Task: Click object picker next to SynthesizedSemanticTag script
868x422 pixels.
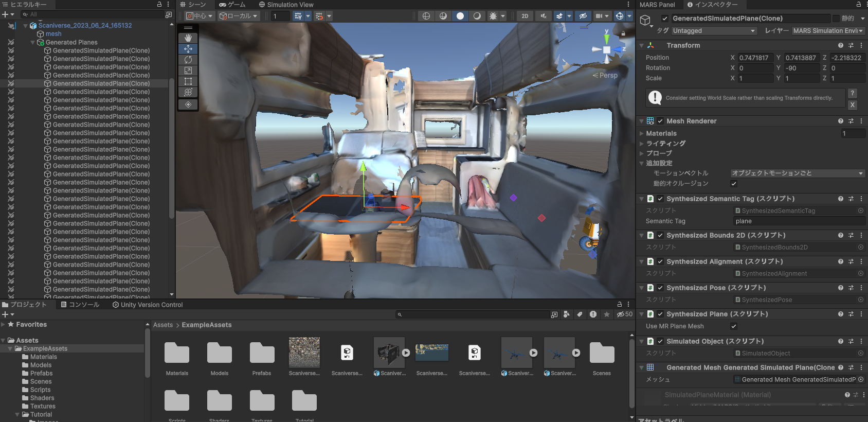Action: (x=860, y=210)
